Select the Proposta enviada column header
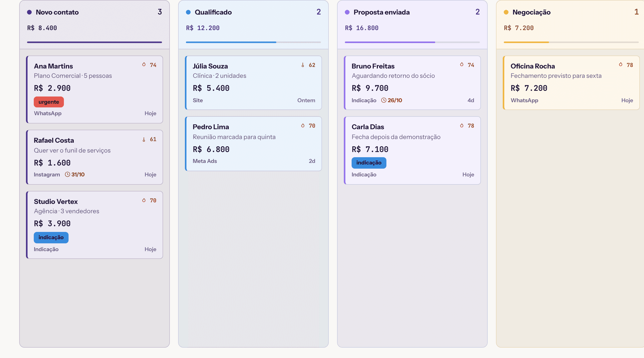Viewport: 644px width, 358px height. 412,25
